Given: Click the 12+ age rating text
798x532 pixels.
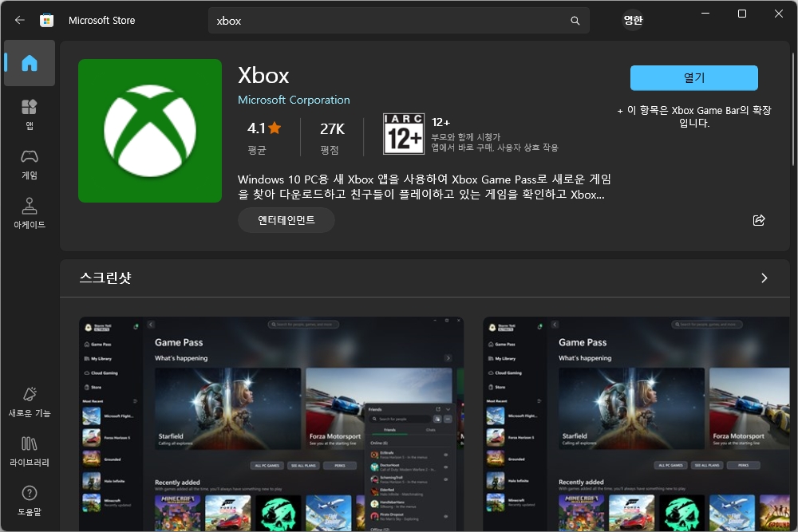Looking at the screenshot, I should tap(440, 122).
